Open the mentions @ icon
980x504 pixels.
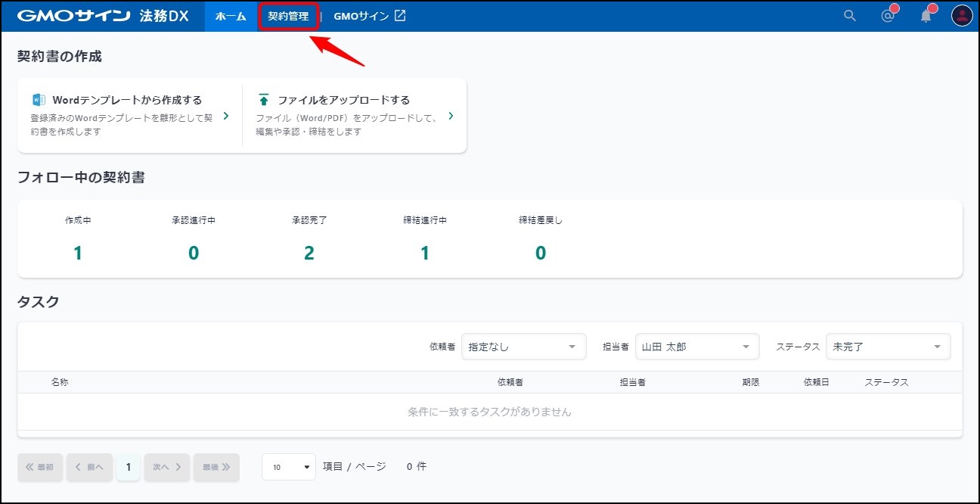[888, 16]
